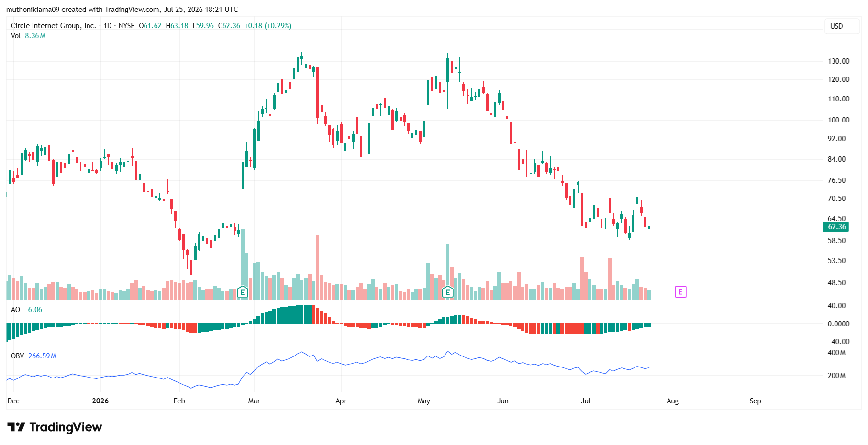Click the 120.00 price axis label

click(838, 79)
